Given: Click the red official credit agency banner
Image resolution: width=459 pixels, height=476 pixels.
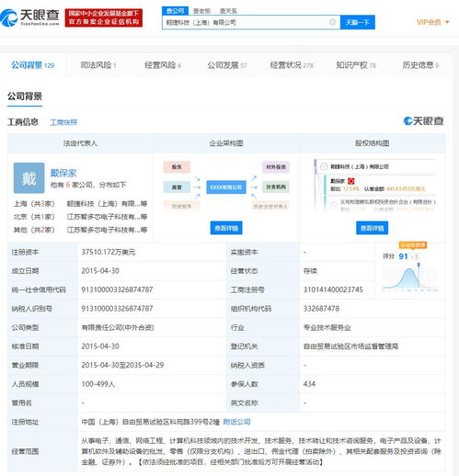Looking at the screenshot, I should (x=104, y=17).
